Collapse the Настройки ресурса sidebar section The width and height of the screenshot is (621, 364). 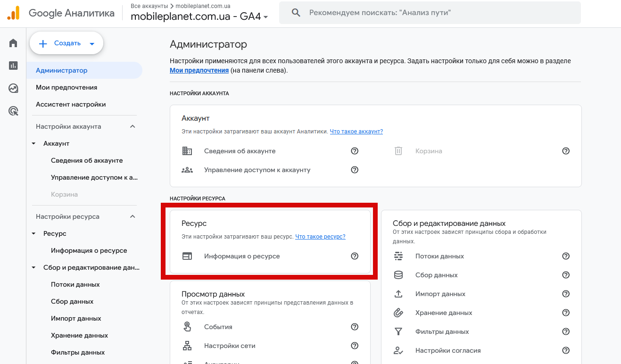tap(132, 216)
